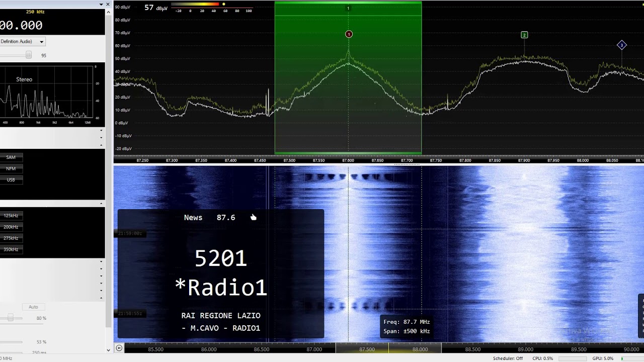Click the RAI REGIONE LAZIO text
Viewport: 644px width, 362px height.
tap(221, 316)
